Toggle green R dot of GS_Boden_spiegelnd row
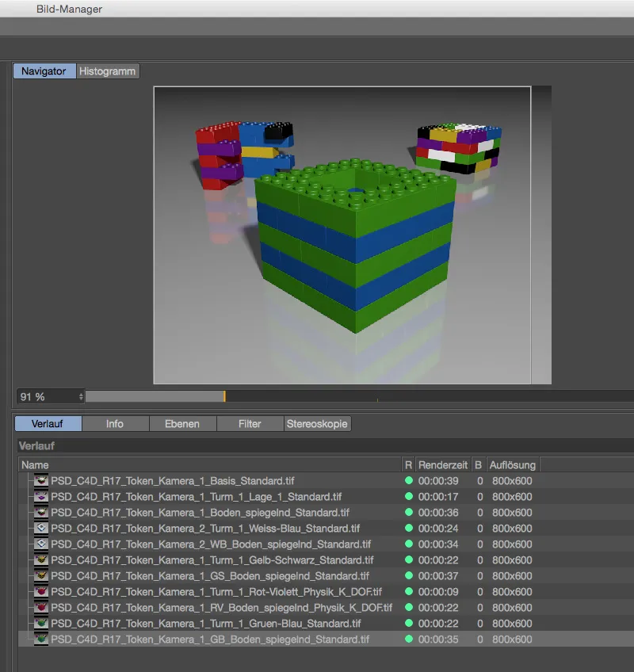The image size is (634, 672). [x=409, y=575]
